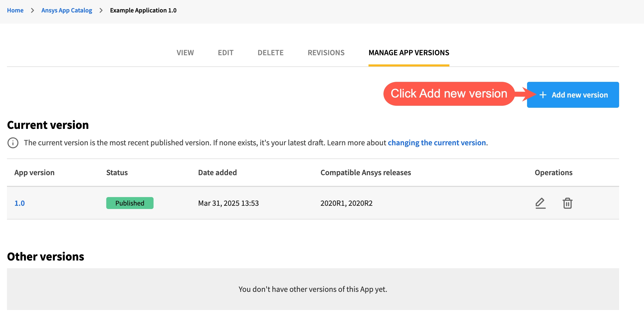Open the DELETE tab
The width and height of the screenshot is (644, 314).
[x=270, y=52]
